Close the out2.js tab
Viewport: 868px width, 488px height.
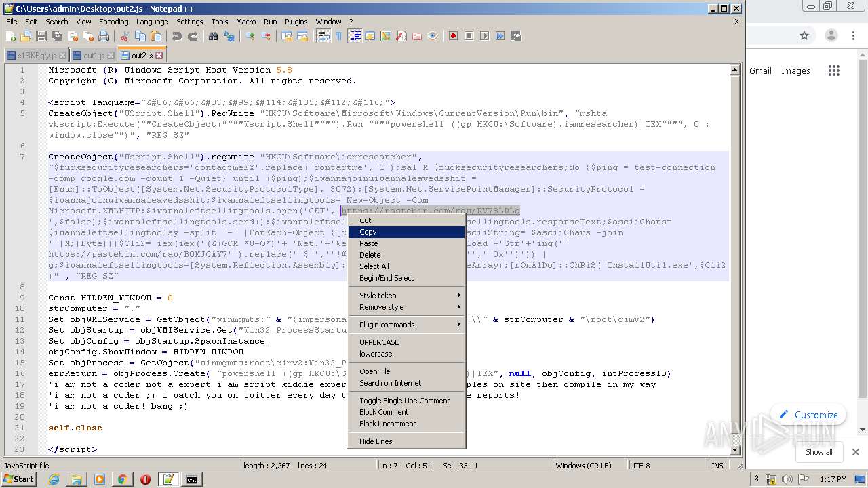click(x=159, y=55)
